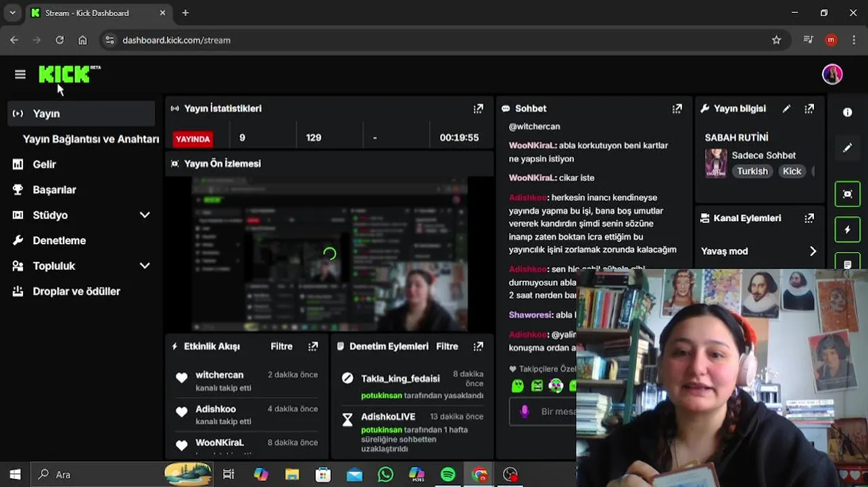
Task: Click WooNKiraL in the activity feed
Action: click(x=219, y=442)
